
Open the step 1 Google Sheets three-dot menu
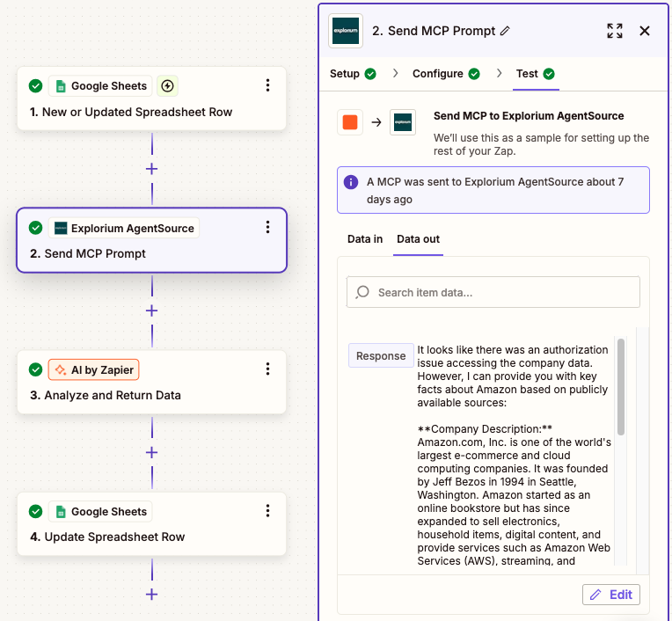pos(267,85)
